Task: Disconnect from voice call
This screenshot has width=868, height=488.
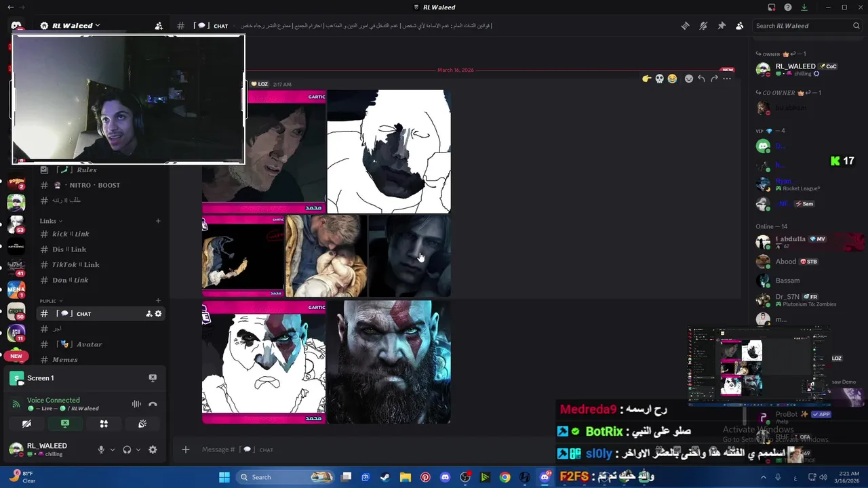Action: coord(153,404)
